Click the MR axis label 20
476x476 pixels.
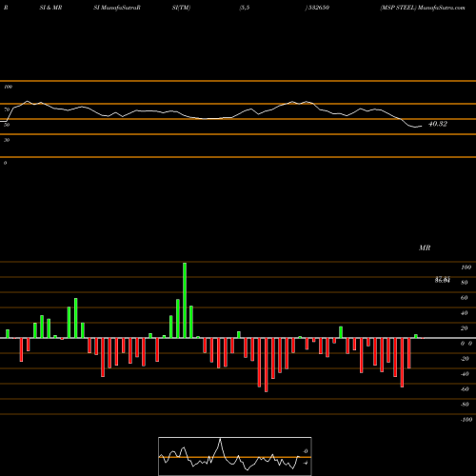tap(465, 328)
